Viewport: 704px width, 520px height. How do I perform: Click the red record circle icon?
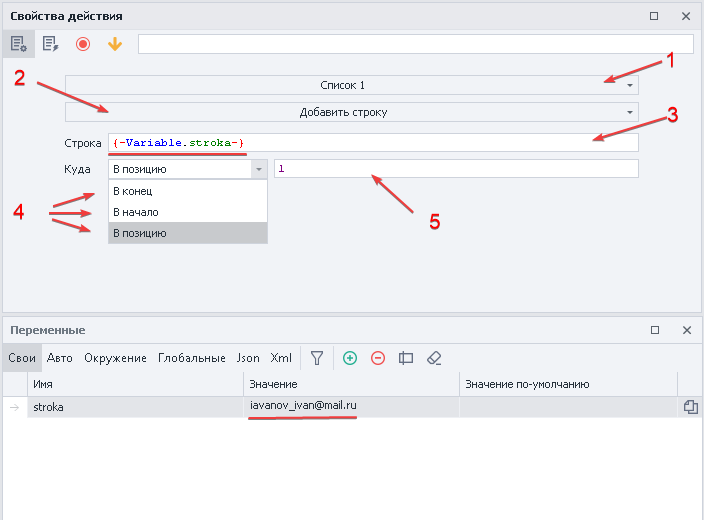click(83, 44)
